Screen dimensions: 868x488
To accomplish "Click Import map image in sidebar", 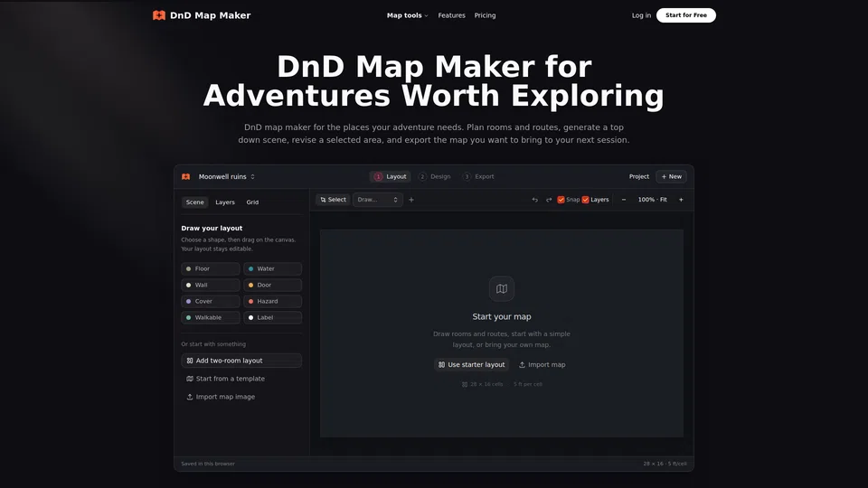I will coord(221,397).
